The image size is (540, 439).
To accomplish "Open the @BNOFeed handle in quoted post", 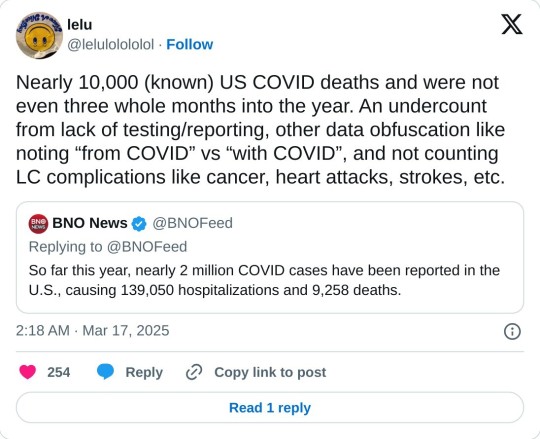I will pyautogui.click(x=193, y=223).
